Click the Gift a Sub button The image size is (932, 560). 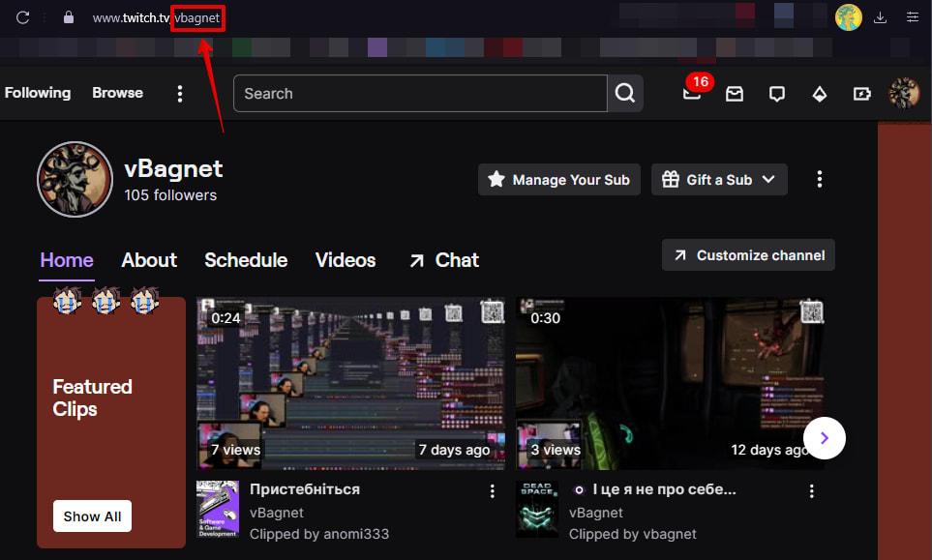(719, 179)
